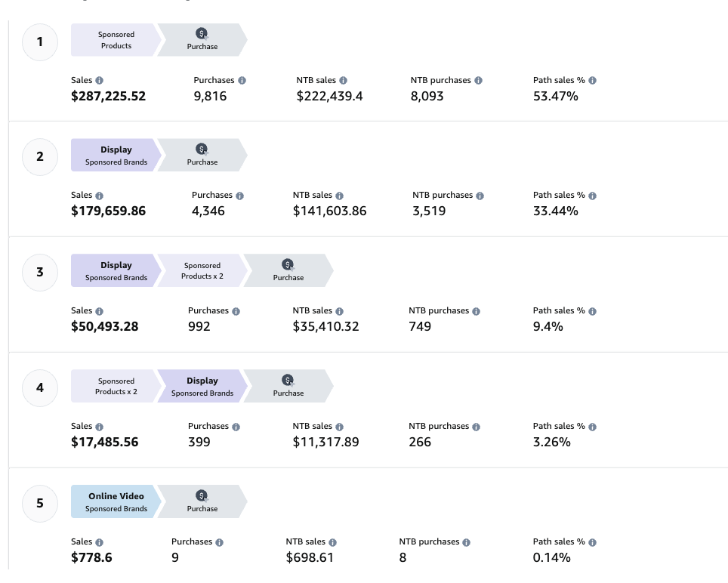Select the Sponsored Products step in path 1
This screenshot has height=583, width=728.
click(x=116, y=40)
